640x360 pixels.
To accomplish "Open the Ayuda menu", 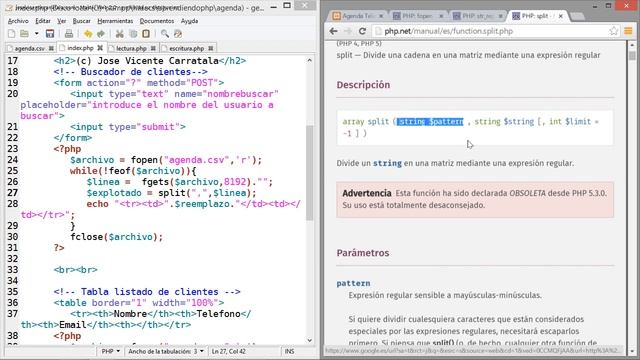I will [189, 21].
